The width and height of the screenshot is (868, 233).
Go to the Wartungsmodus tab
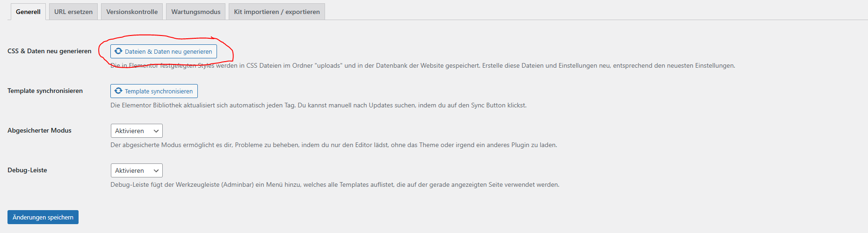(x=195, y=12)
